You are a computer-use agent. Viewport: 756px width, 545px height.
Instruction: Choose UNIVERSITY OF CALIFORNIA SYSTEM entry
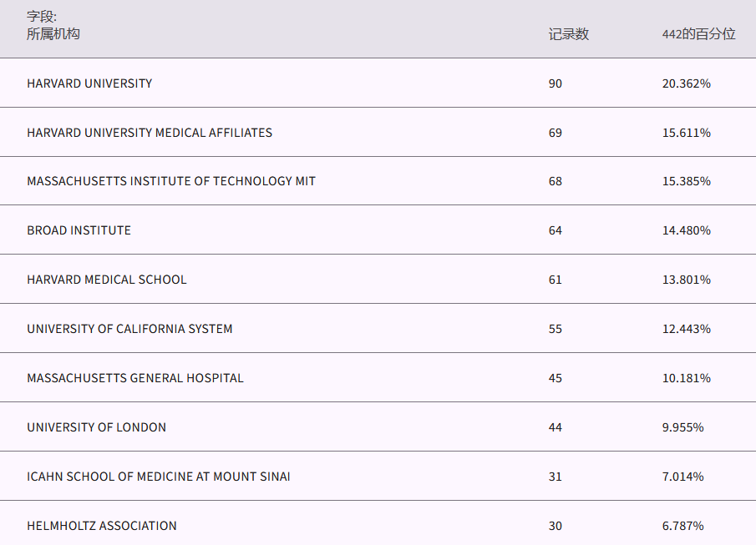129,329
